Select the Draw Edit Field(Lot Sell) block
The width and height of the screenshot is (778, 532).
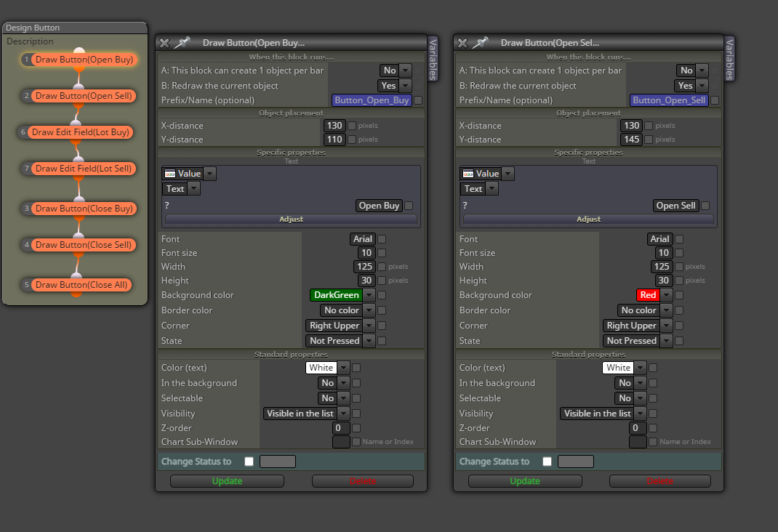click(84, 169)
